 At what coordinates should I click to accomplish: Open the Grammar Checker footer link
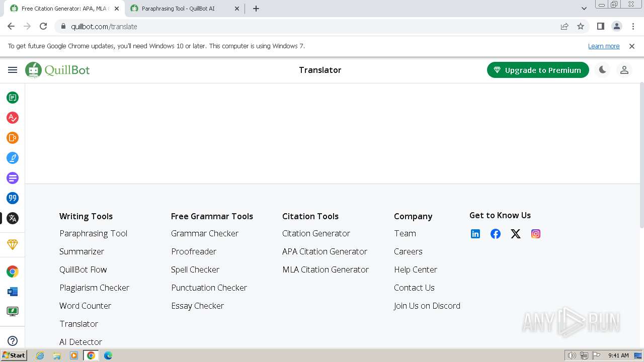coord(205,233)
